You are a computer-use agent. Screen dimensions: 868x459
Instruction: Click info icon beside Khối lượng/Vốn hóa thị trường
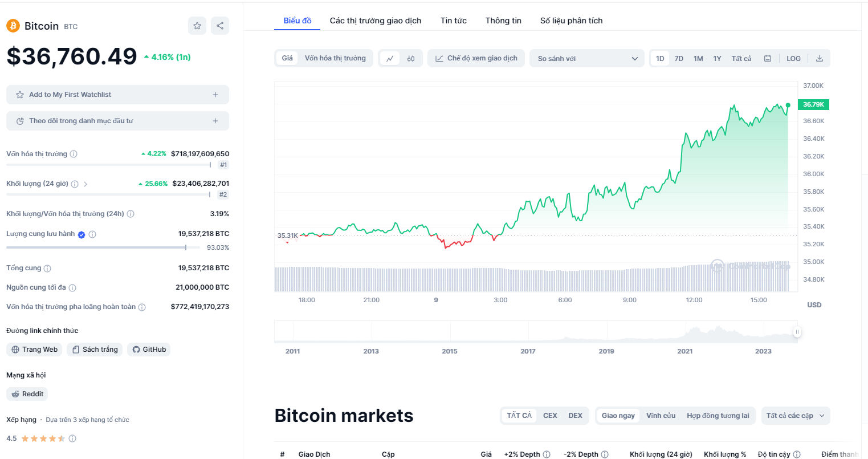pos(131,214)
